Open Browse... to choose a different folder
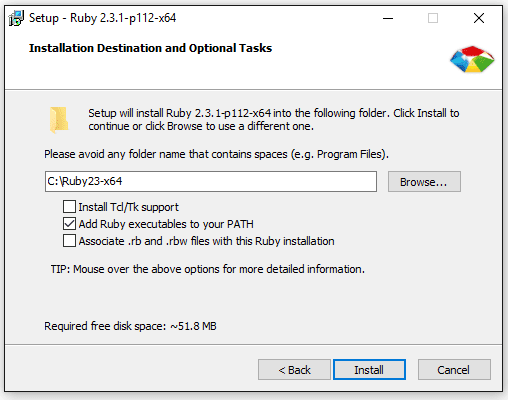 coord(424,182)
